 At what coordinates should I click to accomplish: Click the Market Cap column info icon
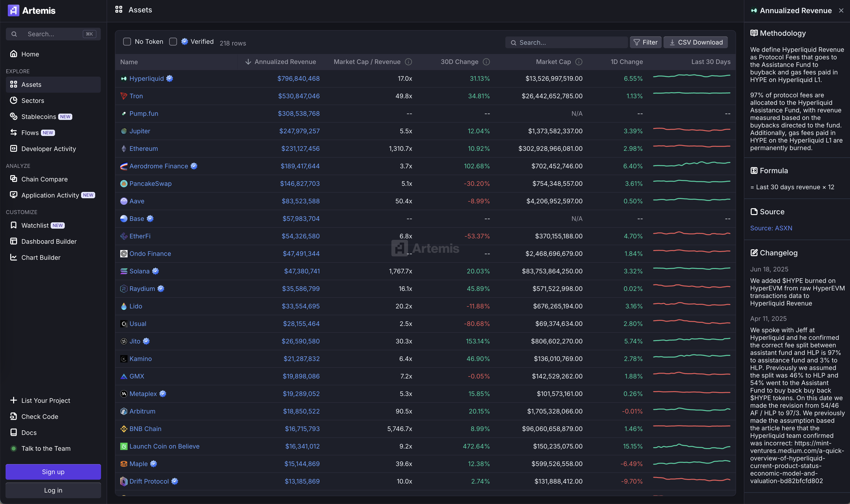(579, 62)
